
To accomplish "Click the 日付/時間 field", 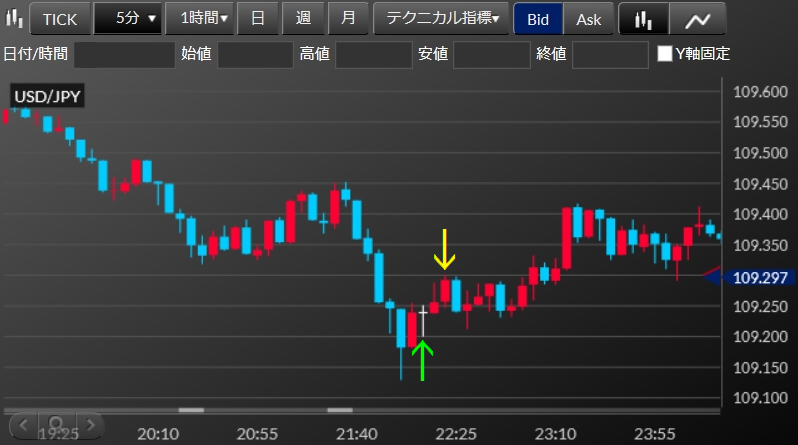I will pos(125,54).
